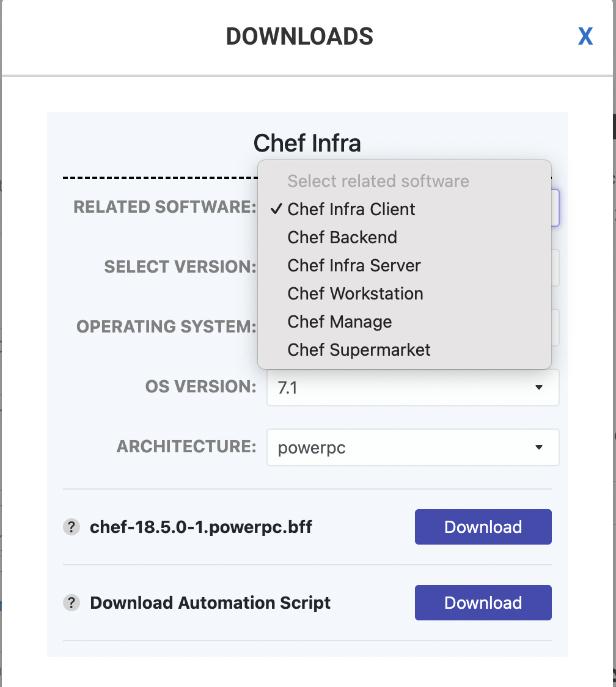Click the help icon next to chef-18.5.0-1.powerpc.bff

(71, 526)
